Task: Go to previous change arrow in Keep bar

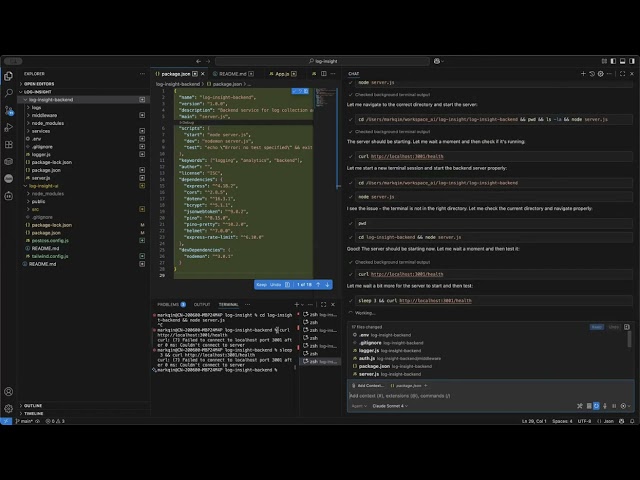Action: click(318, 284)
